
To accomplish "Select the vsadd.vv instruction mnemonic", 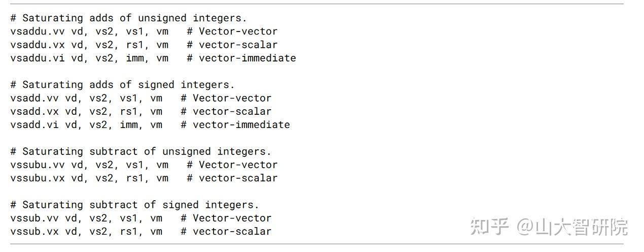I will coord(34,98).
